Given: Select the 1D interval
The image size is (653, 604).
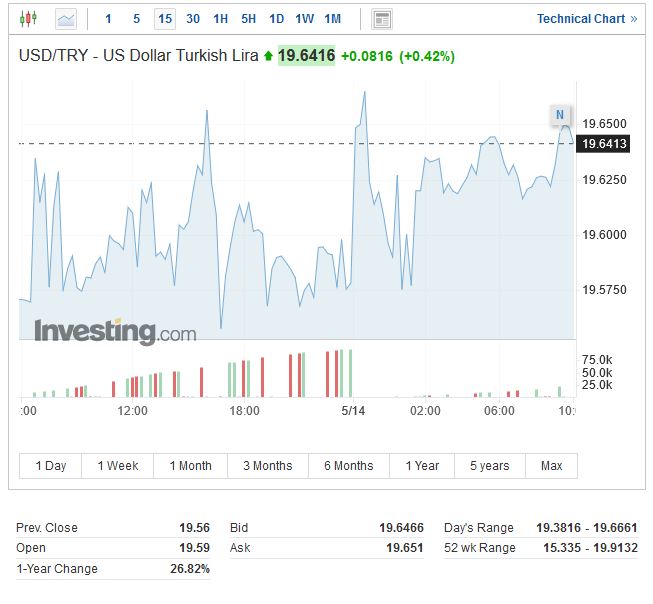Looking at the screenshot, I should [277, 19].
